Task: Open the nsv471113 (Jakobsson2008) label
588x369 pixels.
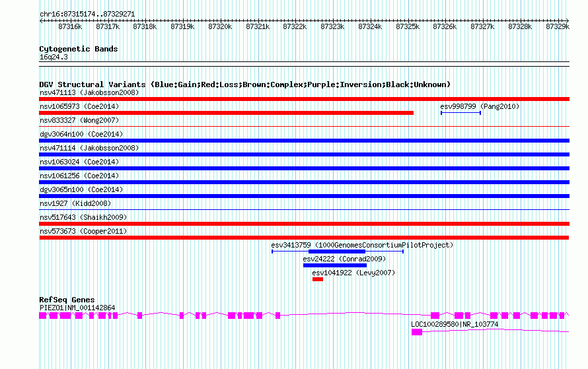Action: point(89,92)
